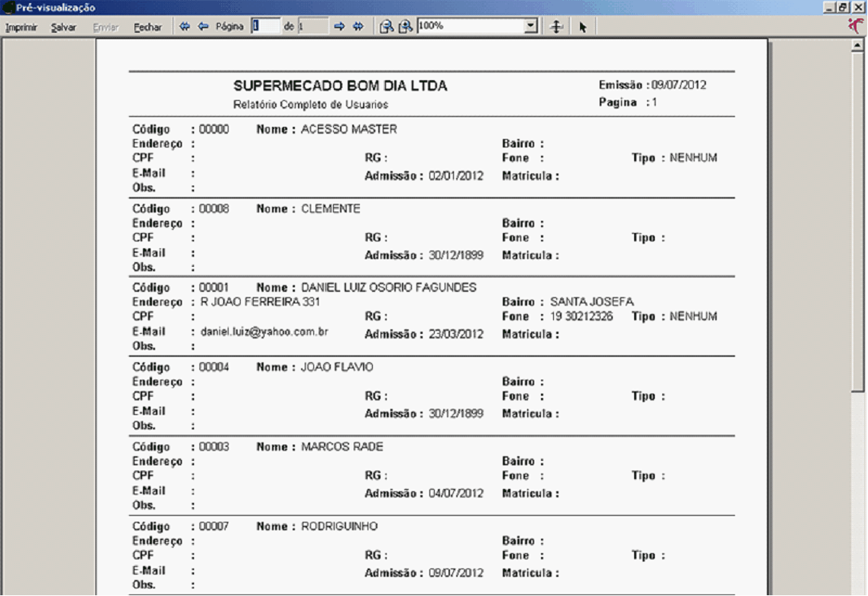The image size is (868, 596).
Task: Click the zoom out magnifier icon
Action: 387,27
